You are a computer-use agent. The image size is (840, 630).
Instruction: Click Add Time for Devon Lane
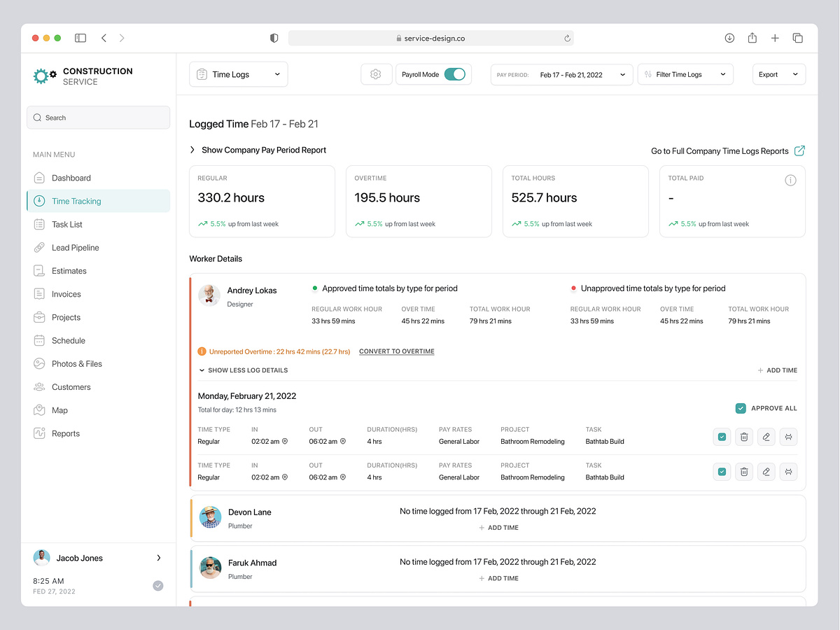(x=498, y=528)
